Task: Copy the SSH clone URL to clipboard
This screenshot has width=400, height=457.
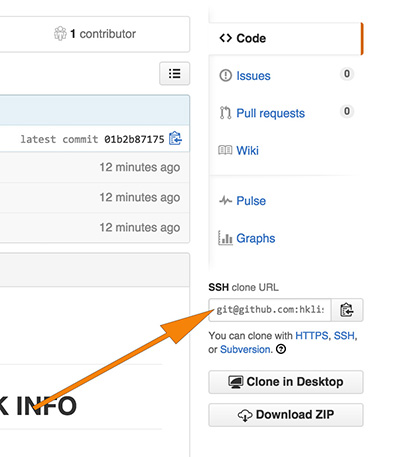Action: pyautogui.click(x=347, y=310)
